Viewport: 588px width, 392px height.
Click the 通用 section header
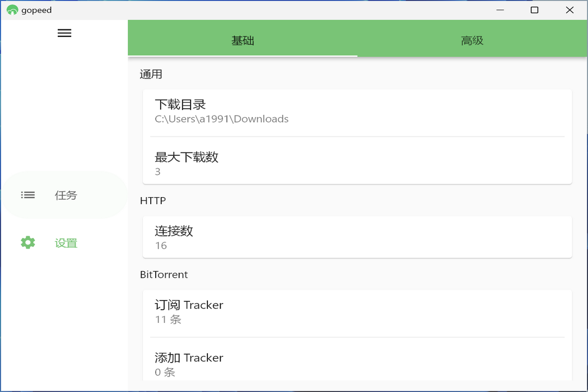tap(151, 74)
